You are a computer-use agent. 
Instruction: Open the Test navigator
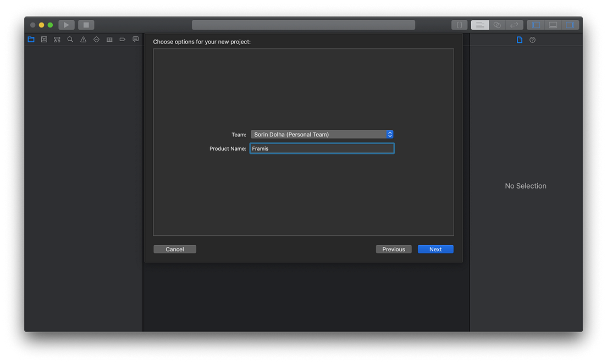(96, 39)
